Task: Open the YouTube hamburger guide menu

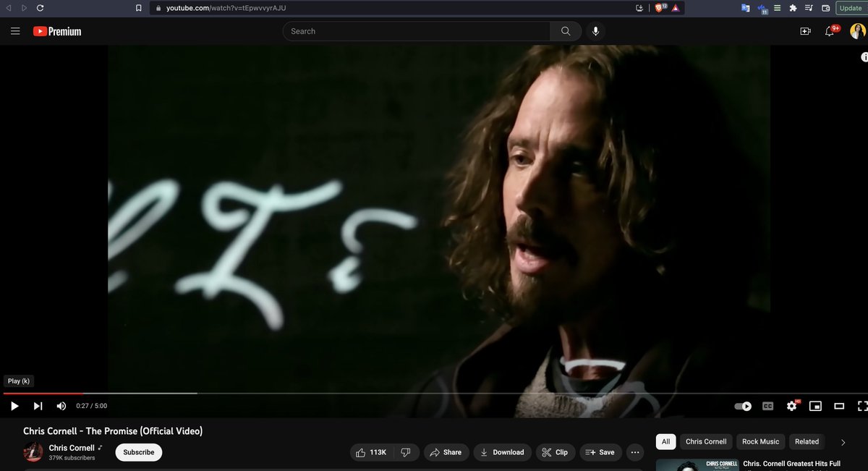Action: 15,31
